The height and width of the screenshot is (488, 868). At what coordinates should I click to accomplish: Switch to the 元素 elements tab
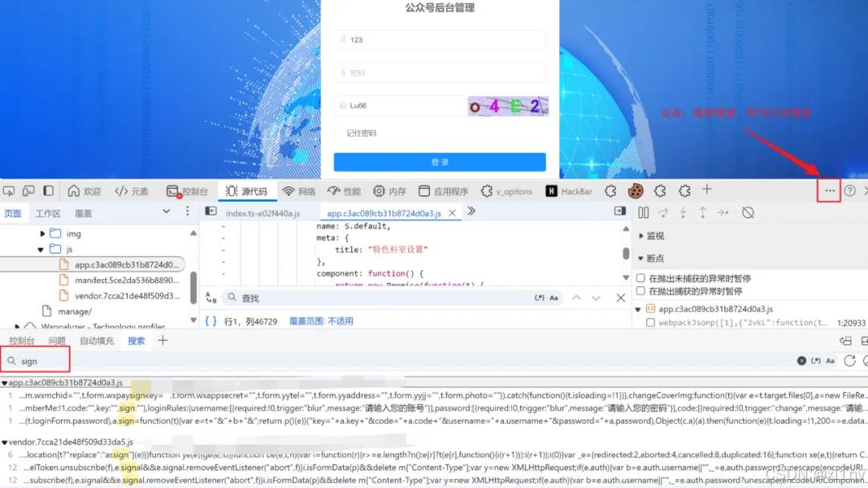[x=132, y=191]
